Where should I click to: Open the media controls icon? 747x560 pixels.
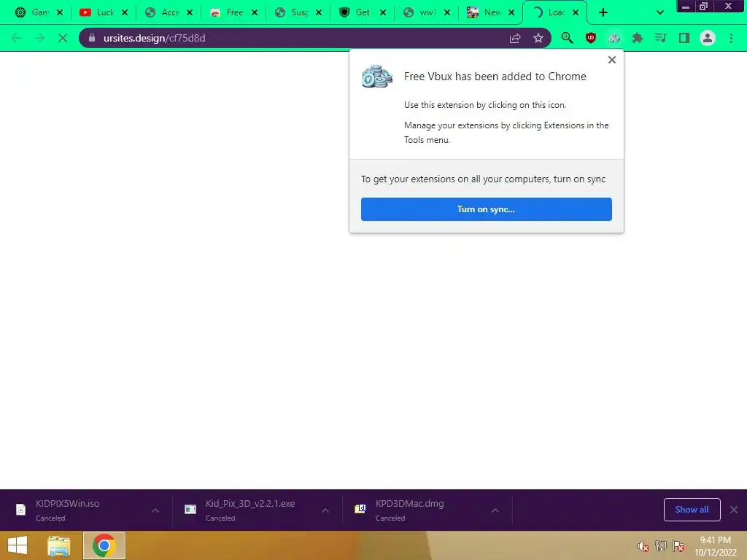pos(661,38)
